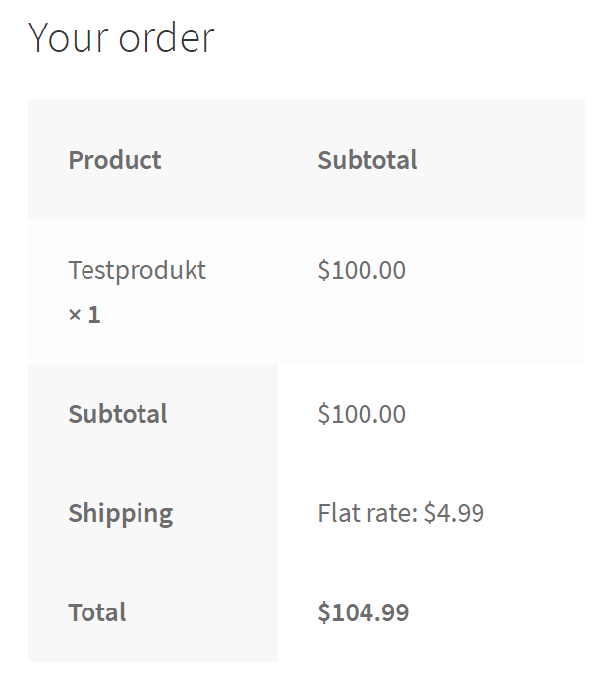Select the $100.00 amount beside Subtotal label

coord(362,414)
